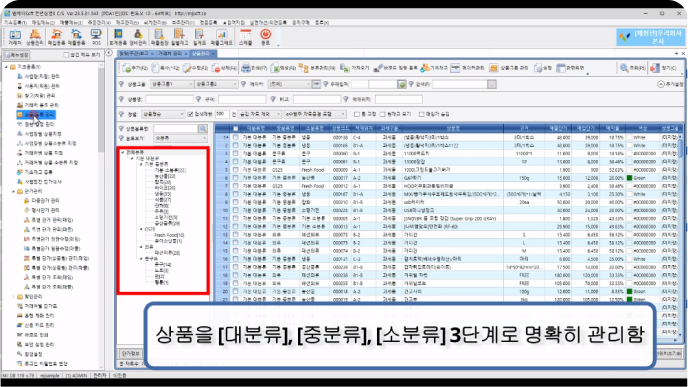Open the menu with shortcut (1)
The image size is (688, 387).
point(15,22)
